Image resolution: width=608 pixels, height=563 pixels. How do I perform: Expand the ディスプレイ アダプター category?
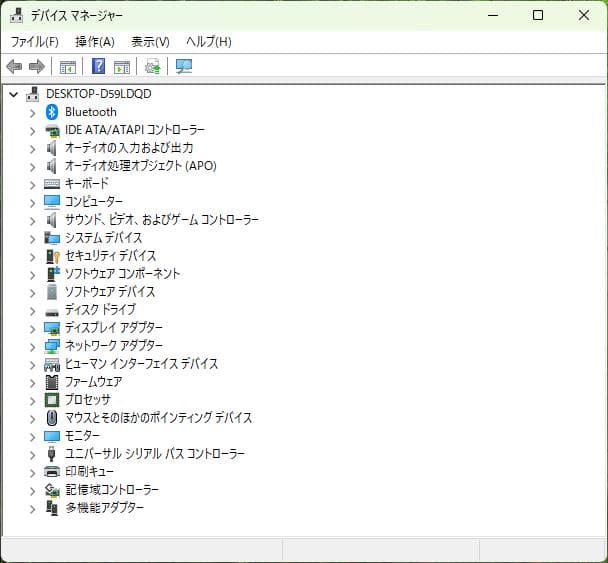tap(33, 329)
